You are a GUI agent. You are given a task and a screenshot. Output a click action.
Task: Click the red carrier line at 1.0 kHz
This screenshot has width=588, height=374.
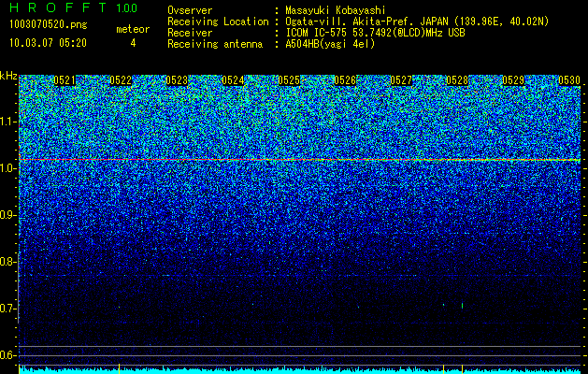300,160
